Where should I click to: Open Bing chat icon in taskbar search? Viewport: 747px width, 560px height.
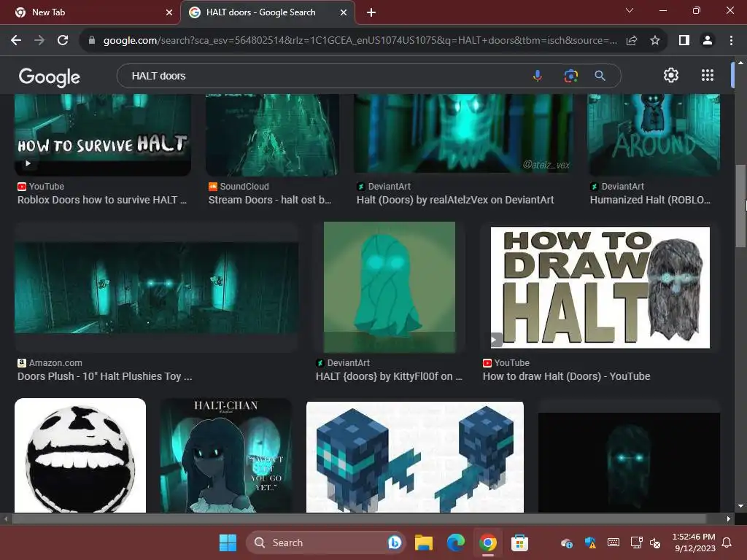pos(394,542)
